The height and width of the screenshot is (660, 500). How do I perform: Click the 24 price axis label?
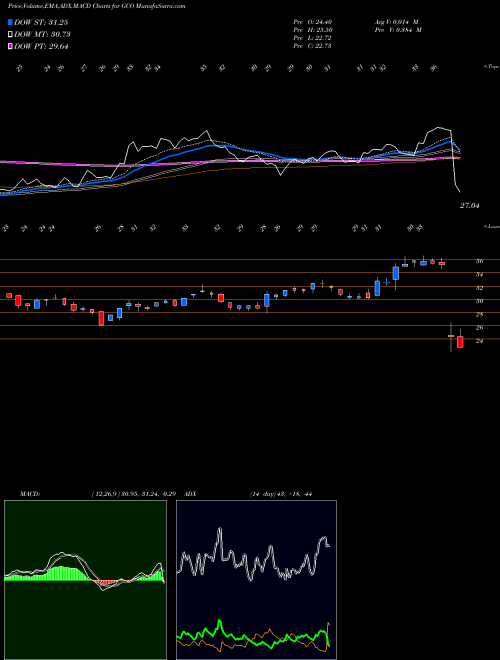coord(479,341)
